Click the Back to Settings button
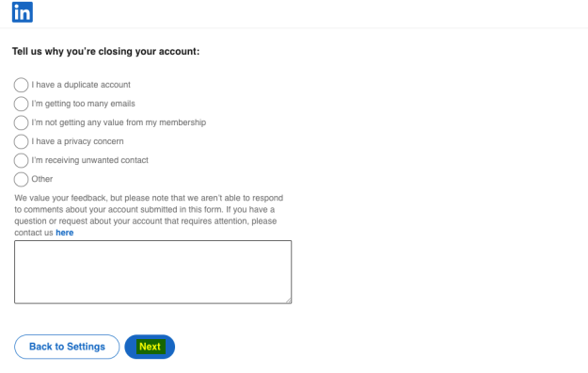Screen dimensions: 588x373 pos(67,347)
